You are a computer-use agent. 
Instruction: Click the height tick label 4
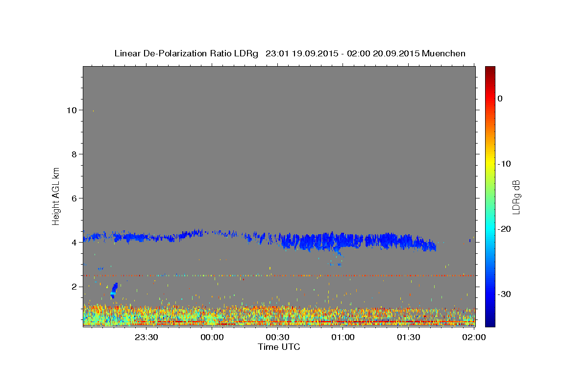(x=74, y=243)
